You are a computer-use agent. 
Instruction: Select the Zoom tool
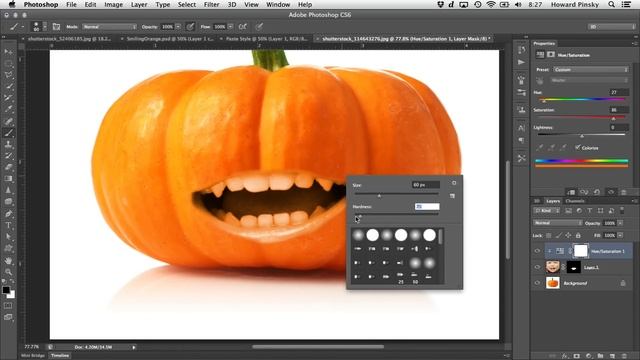click(9, 271)
